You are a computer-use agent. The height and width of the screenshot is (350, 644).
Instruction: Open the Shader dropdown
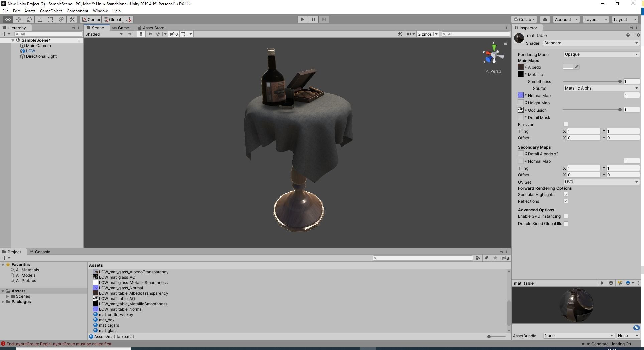pyautogui.click(x=591, y=43)
